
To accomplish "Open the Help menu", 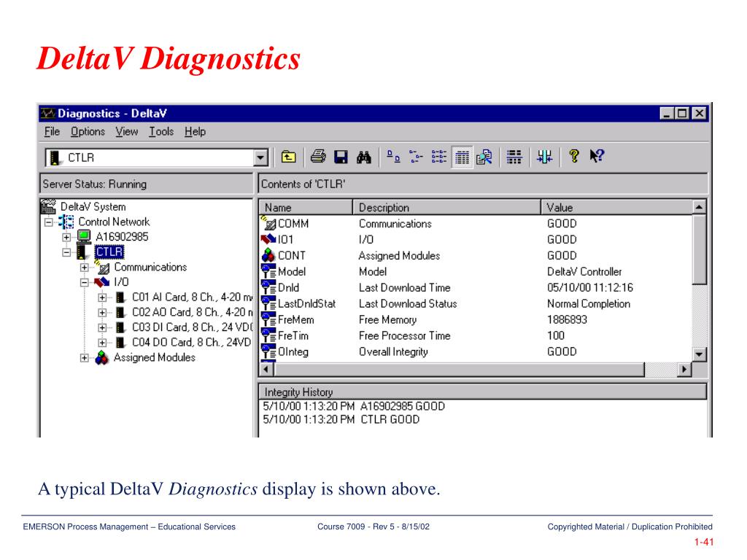I will point(195,131).
